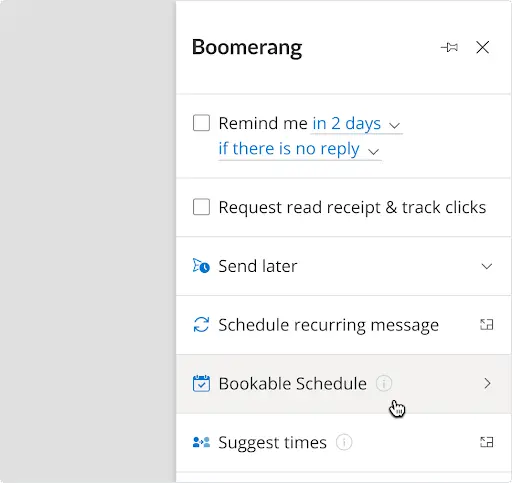512x483 pixels.
Task: Enable read receipt and click tracking checkbox
Action: click(x=201, y=207)
